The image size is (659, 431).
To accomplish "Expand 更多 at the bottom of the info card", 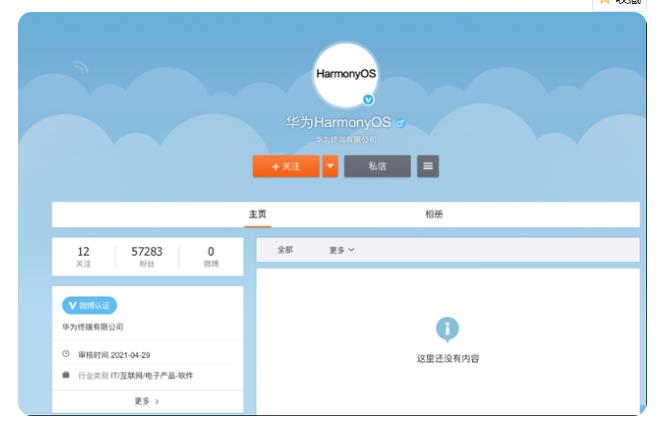I will coord(147,401).
